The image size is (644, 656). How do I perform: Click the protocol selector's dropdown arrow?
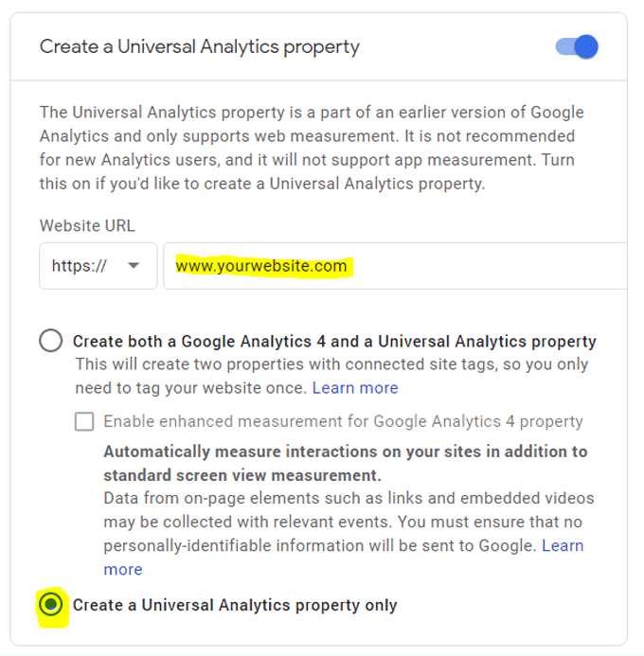[x=134, y=266]
